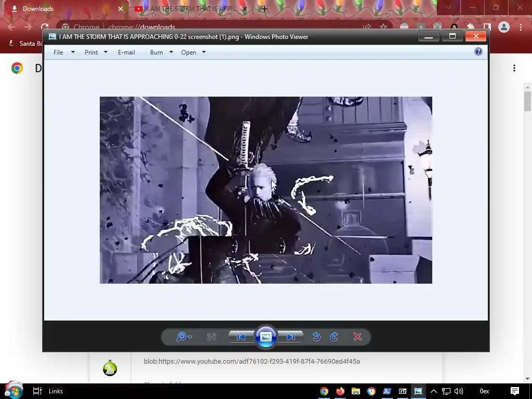Viewport: 532px width, 399px height.
Task: Switch to the Downloads tab in Chrome
Action: tap(64, 9)
